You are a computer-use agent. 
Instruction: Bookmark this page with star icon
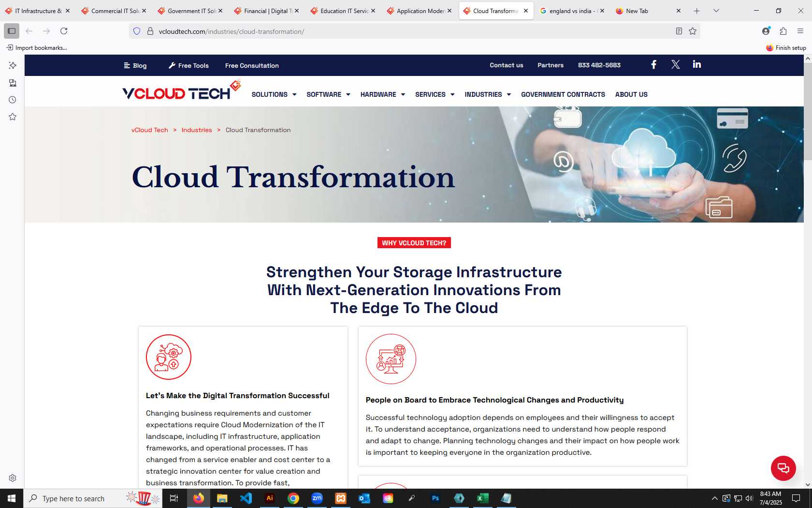693,31
